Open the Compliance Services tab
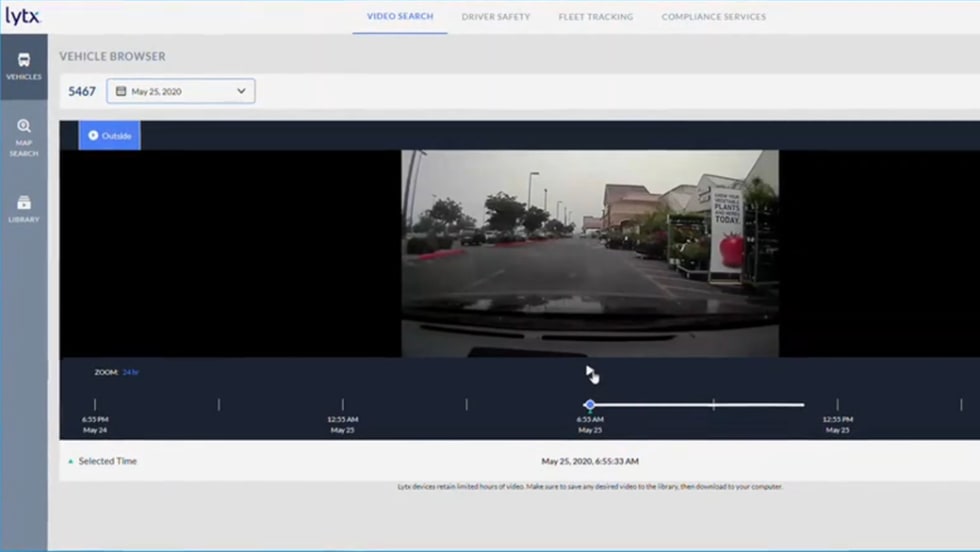Screen dimensions: 980x552 coord(714,17)
